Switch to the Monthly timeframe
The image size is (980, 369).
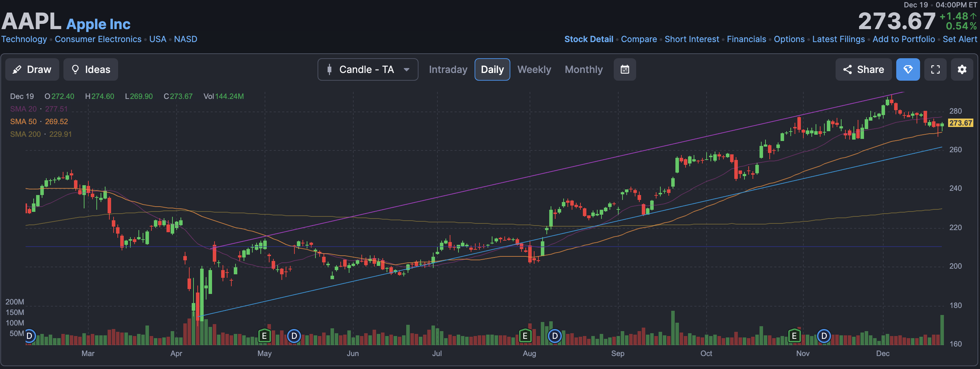[584, 69]
